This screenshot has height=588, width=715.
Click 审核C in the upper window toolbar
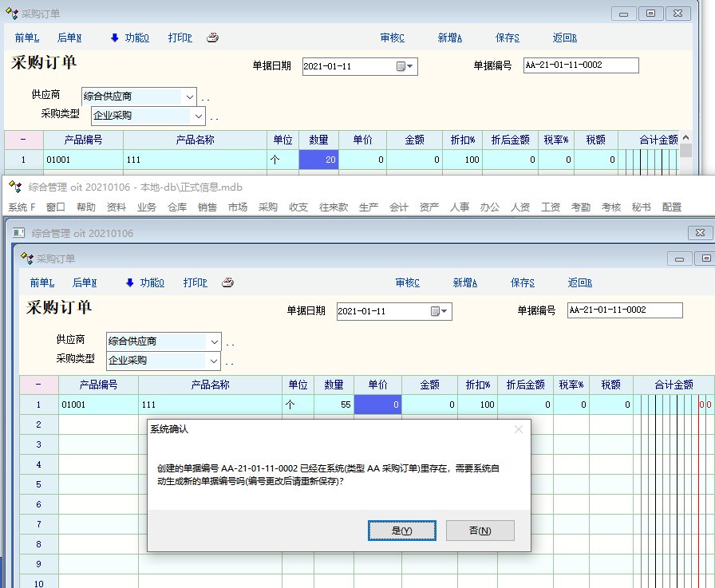[x=392, y=37]
